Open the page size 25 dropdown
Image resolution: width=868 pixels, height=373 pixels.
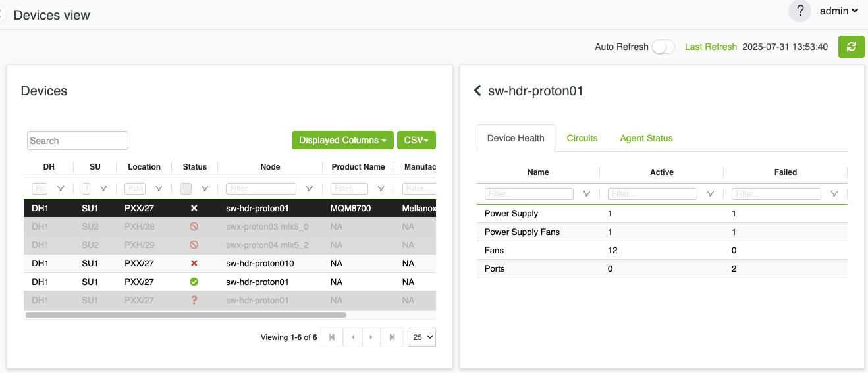pyautogui.click(x=421, y=337)
